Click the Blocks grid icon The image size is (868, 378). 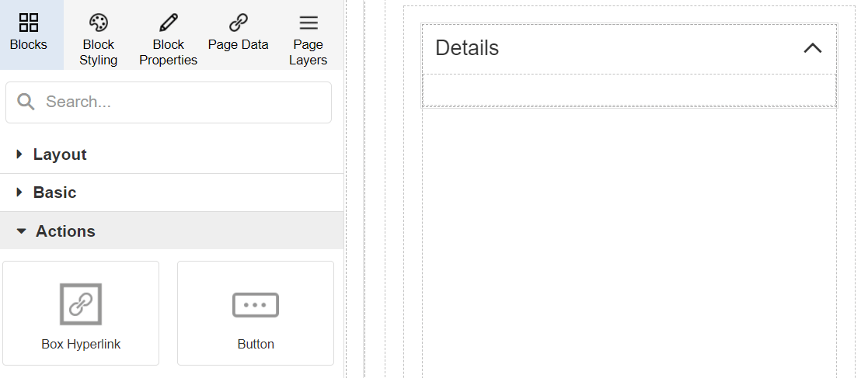coord(29,22)
